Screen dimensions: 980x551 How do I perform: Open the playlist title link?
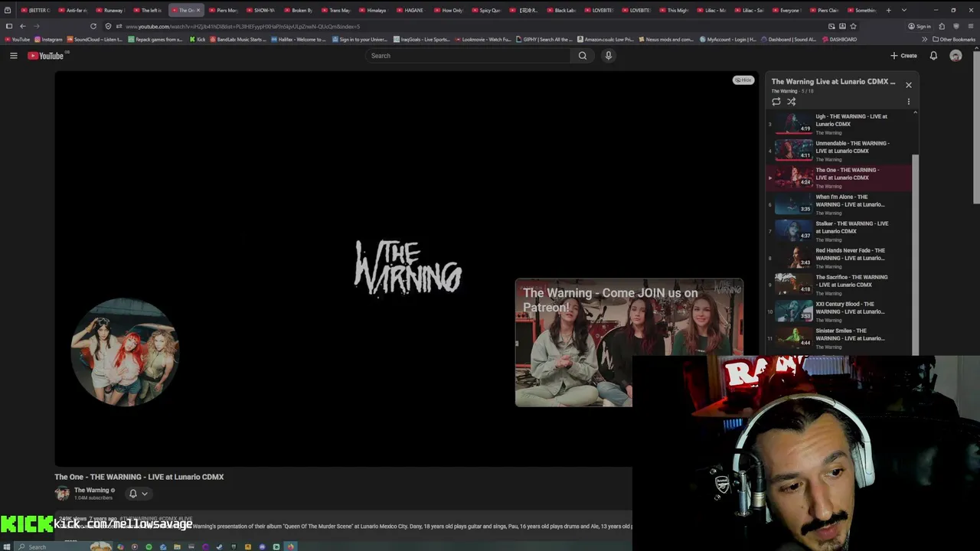833,81
